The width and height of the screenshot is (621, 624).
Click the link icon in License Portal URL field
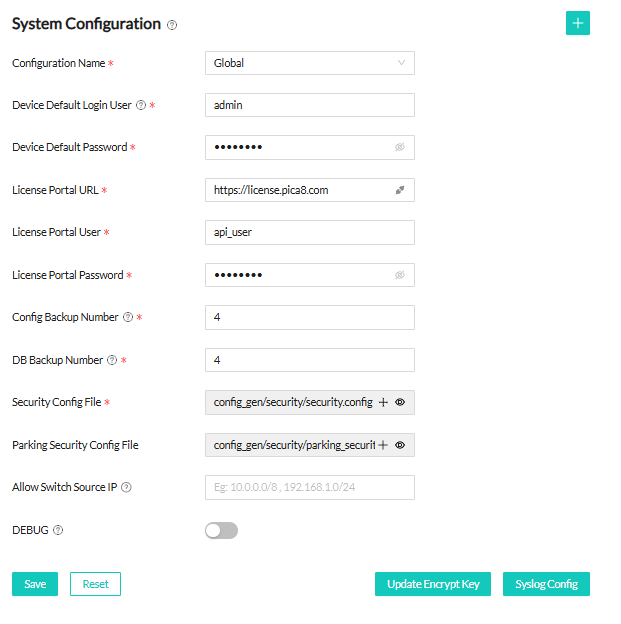tap(400, 189)
